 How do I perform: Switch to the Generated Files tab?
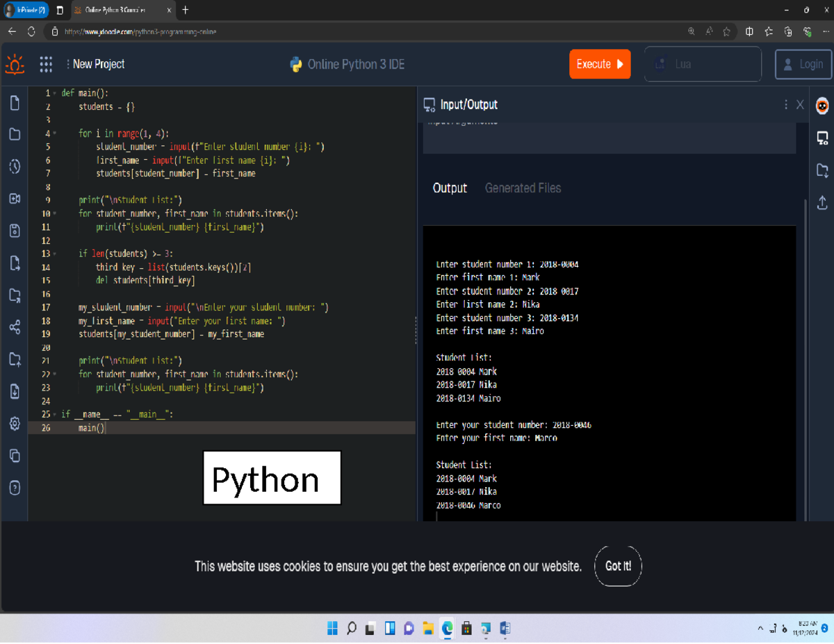tap(523, 188)
